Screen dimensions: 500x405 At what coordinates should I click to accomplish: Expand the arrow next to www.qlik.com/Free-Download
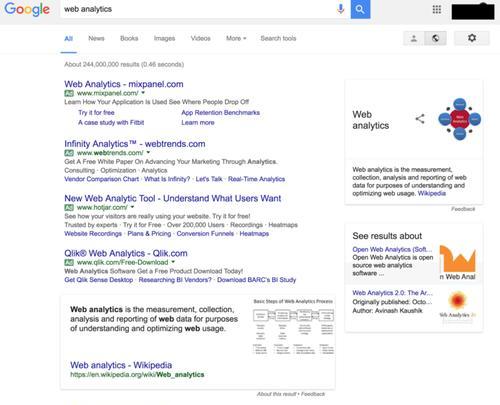click(173, 262)
